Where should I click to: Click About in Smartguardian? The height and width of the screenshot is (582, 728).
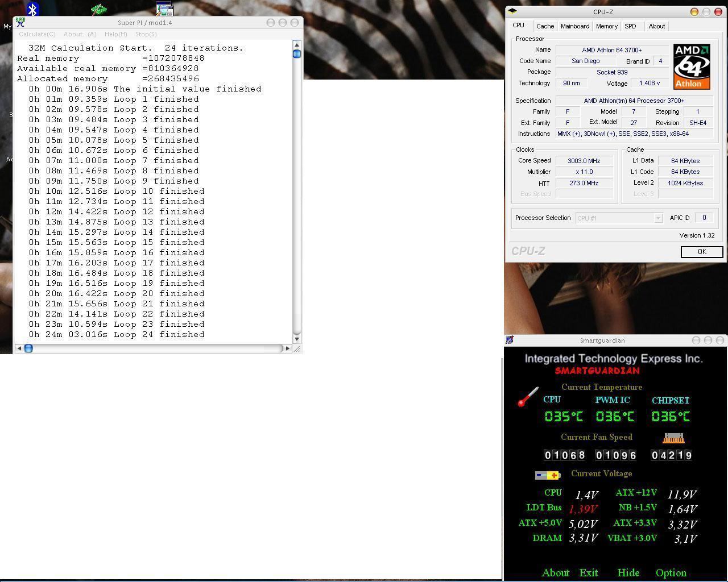coord(555,572)
